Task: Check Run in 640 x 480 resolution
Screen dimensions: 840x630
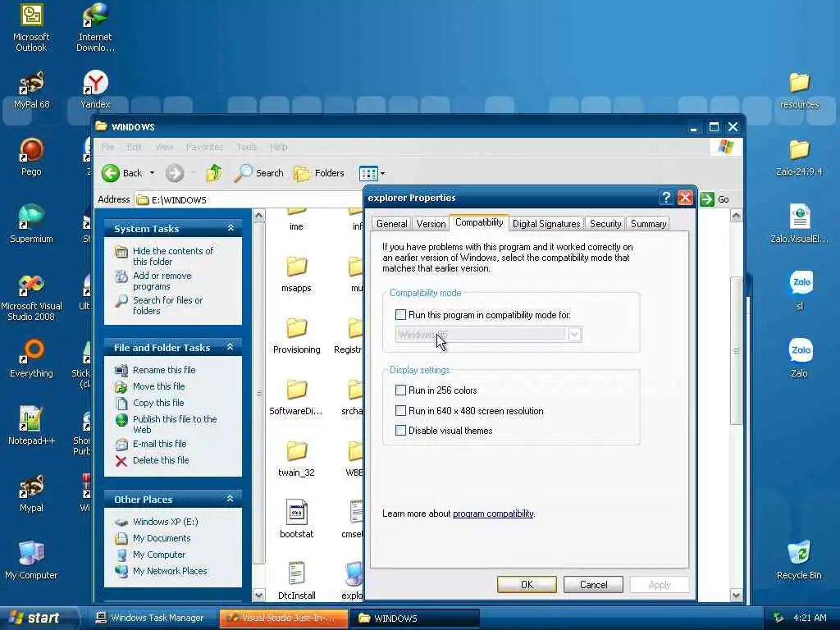Action: point(400,411)
